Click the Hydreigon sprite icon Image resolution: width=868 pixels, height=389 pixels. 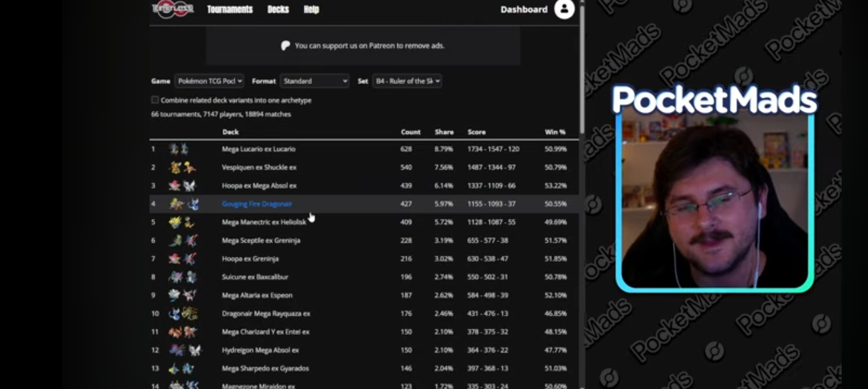point(177,350)
